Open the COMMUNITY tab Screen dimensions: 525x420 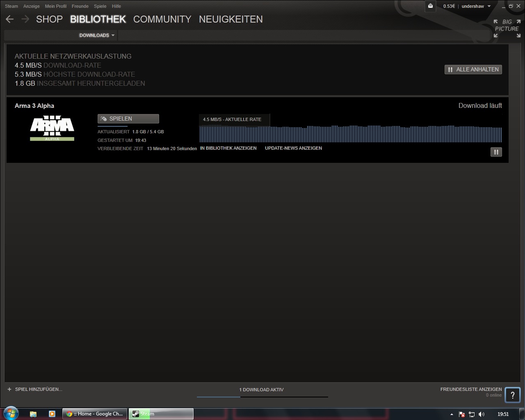[x=162, y=19]
